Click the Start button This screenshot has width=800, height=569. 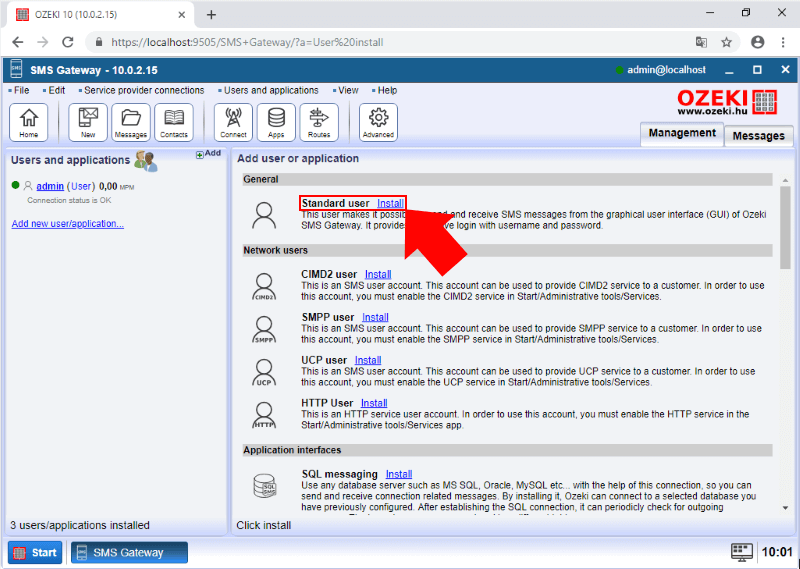pos(35,553)
